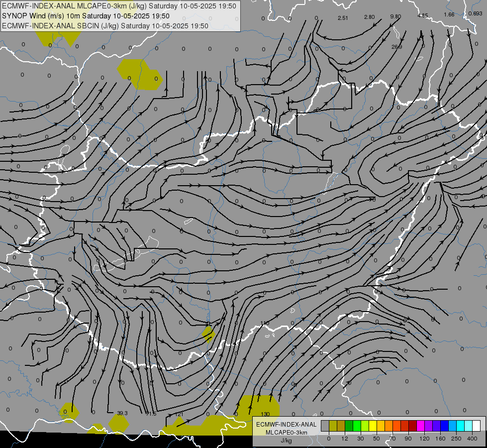Viewport: 487px width, 448px height.
Task: Click legend scale value 90
Action: tap(408, 439)
